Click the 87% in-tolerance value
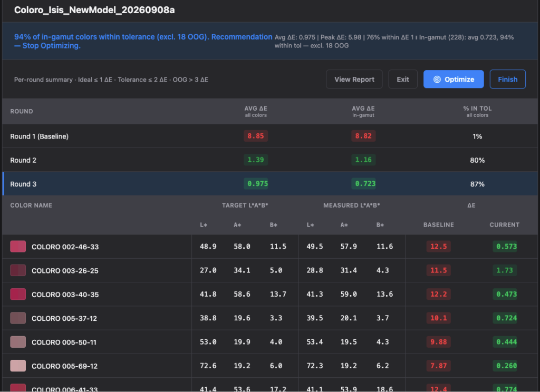The height and width of the screenshot is (392, 540). tap(477, 184)
